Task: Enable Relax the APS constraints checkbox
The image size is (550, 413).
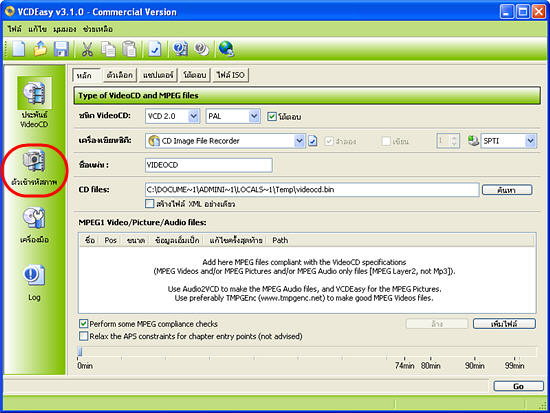Action: [83, 336]
